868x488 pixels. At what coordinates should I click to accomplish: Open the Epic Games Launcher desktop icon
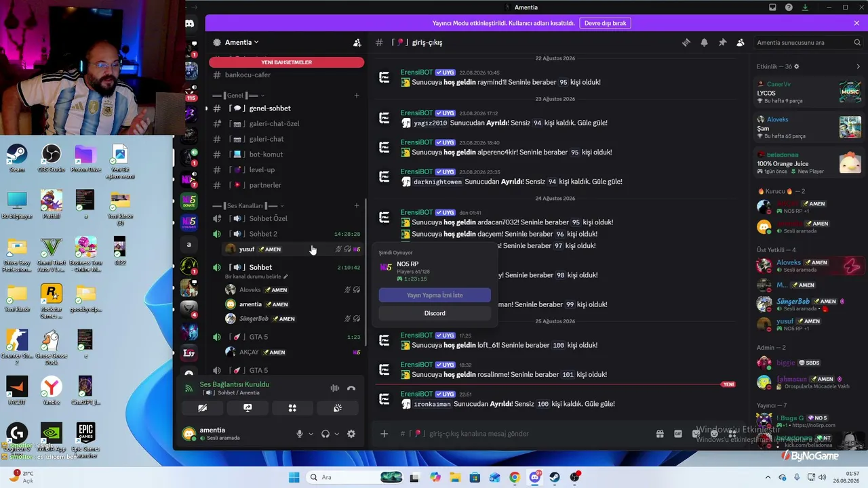point(85,438)
